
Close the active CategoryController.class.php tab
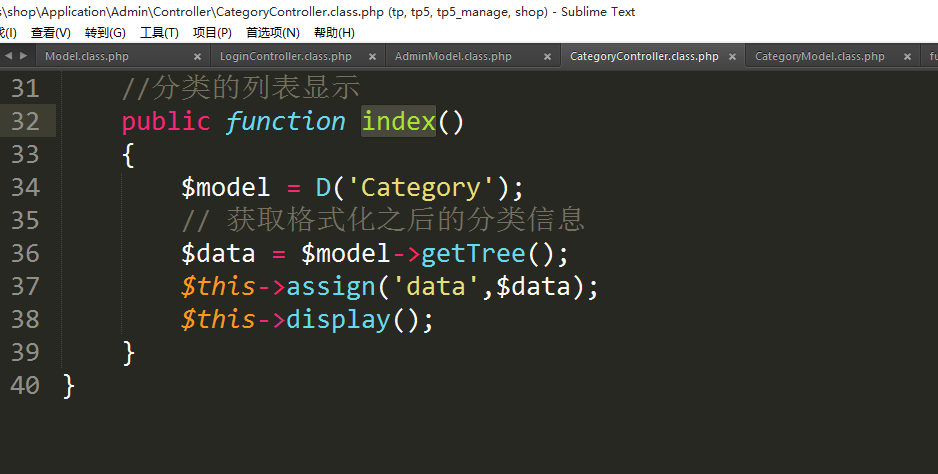(x=732, y=57)
